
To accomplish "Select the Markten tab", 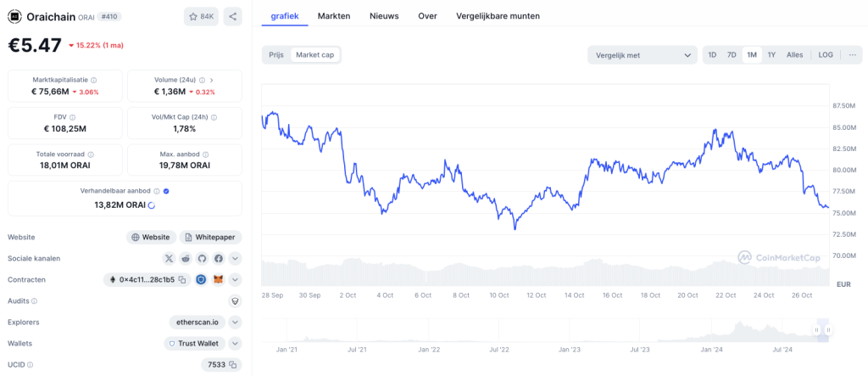I will (x=334, y=16).
